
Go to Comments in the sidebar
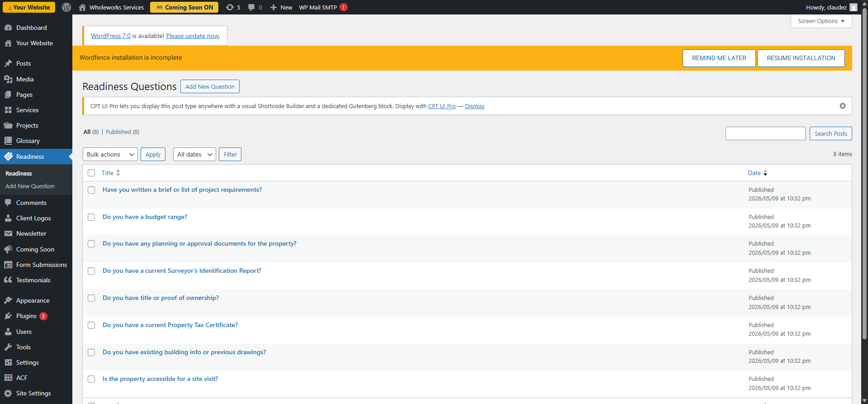click(31, 203)
